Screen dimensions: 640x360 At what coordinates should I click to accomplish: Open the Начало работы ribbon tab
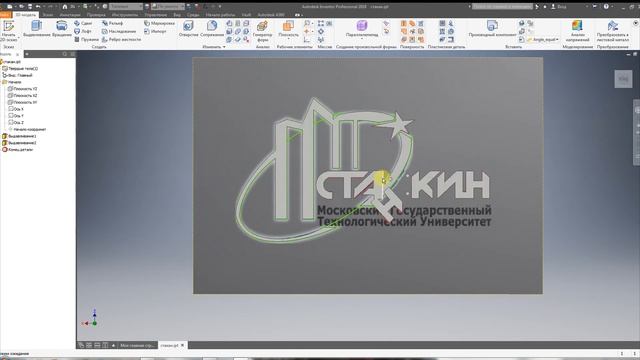[220, 15]
